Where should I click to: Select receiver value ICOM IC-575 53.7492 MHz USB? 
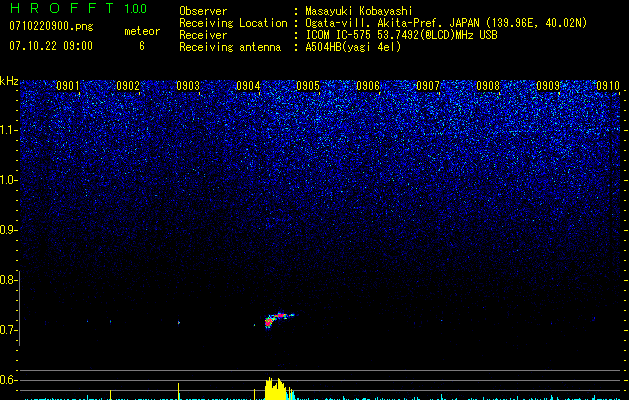click(401, 35)
